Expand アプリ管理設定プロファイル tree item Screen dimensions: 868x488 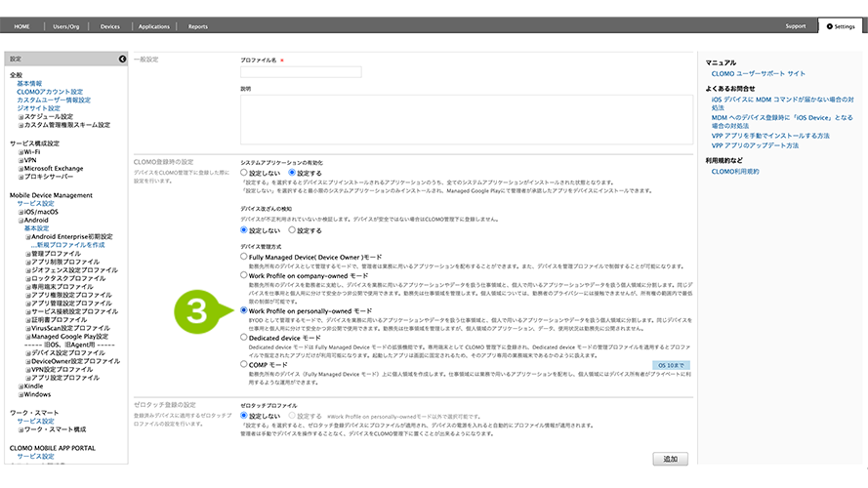pyautogui.click(x=28, y=304)
